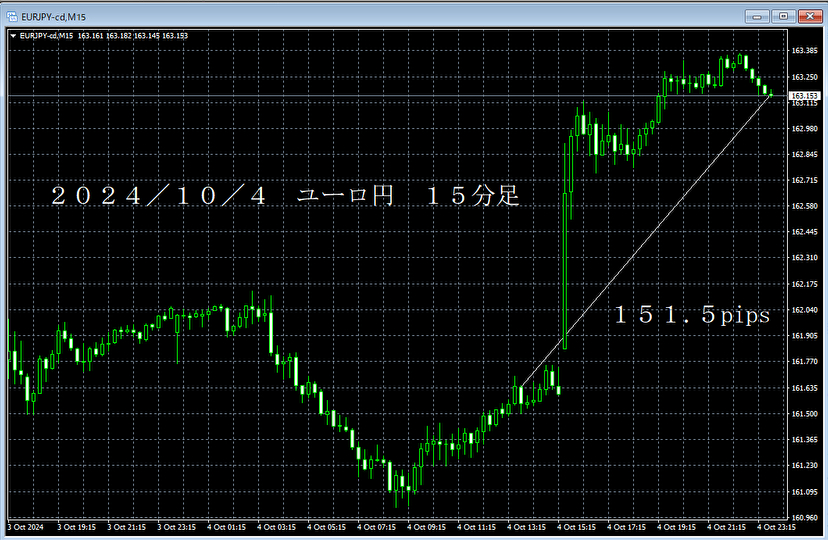The height and width of the screenshot is (540, 828).
Task: Click the price scale value 163.385
Action: [804, 51]
